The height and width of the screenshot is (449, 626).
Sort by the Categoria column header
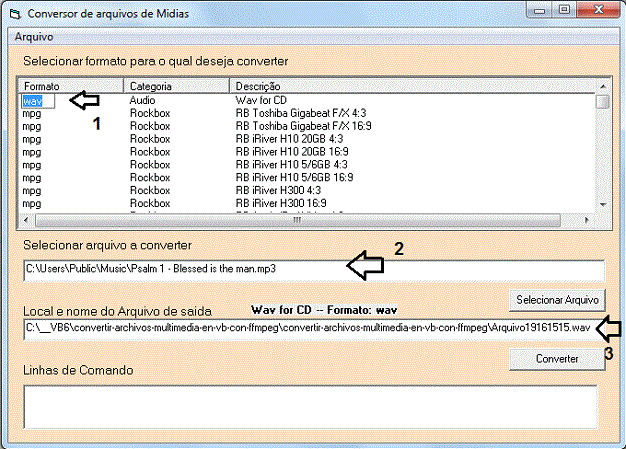(x=177, y=86)
